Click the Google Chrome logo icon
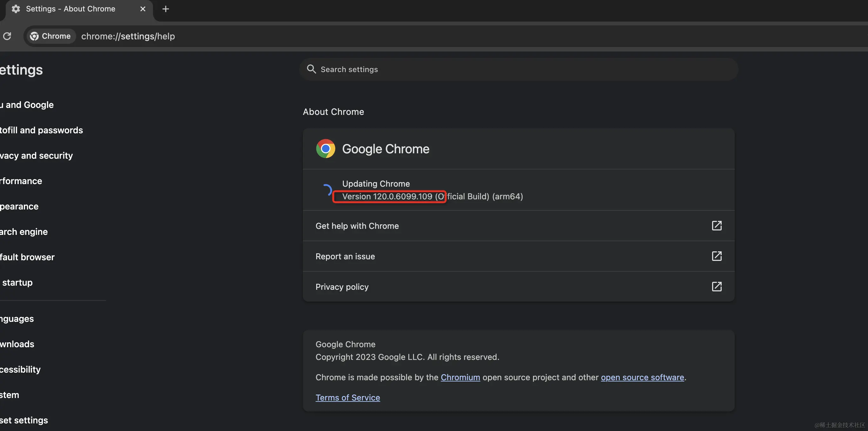 [x=325, y=149]
